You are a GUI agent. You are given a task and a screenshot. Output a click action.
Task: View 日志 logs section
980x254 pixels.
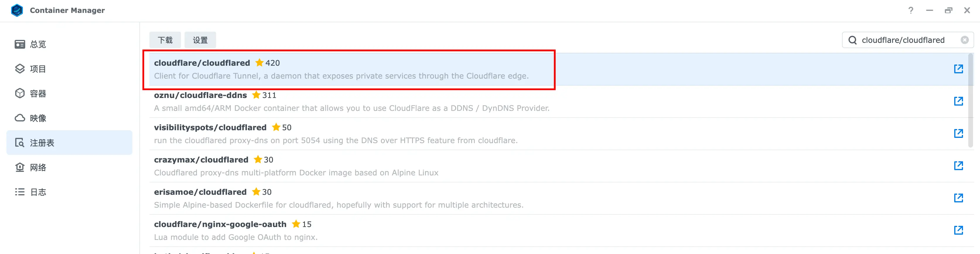pyautogui.click(x=38, y=192)
